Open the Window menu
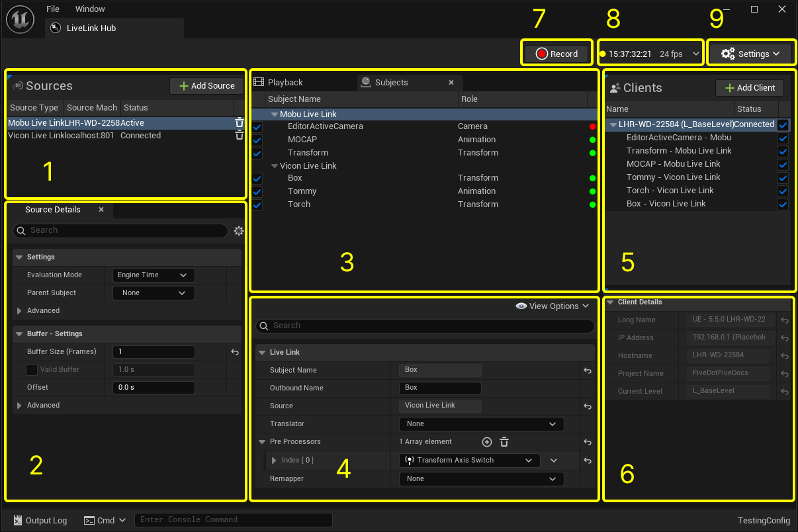The width and height of the screenshot is (798, 532). pos(90,9)
